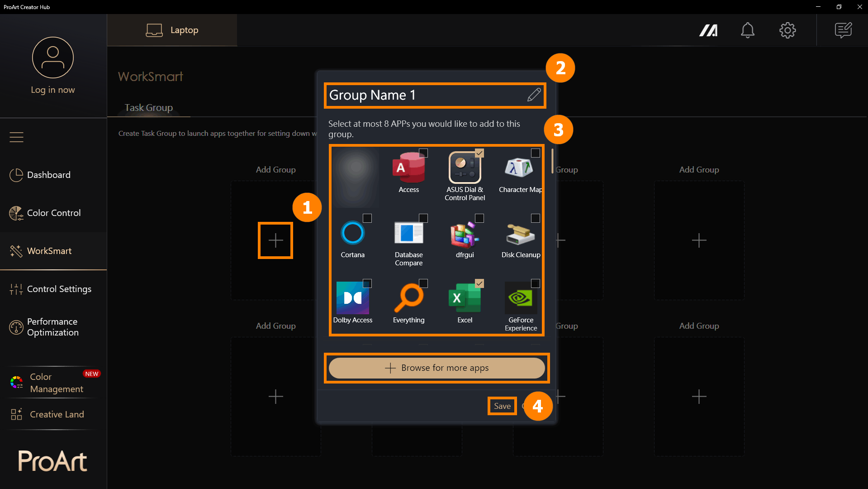Select the Access app icon

click(408, 168)
